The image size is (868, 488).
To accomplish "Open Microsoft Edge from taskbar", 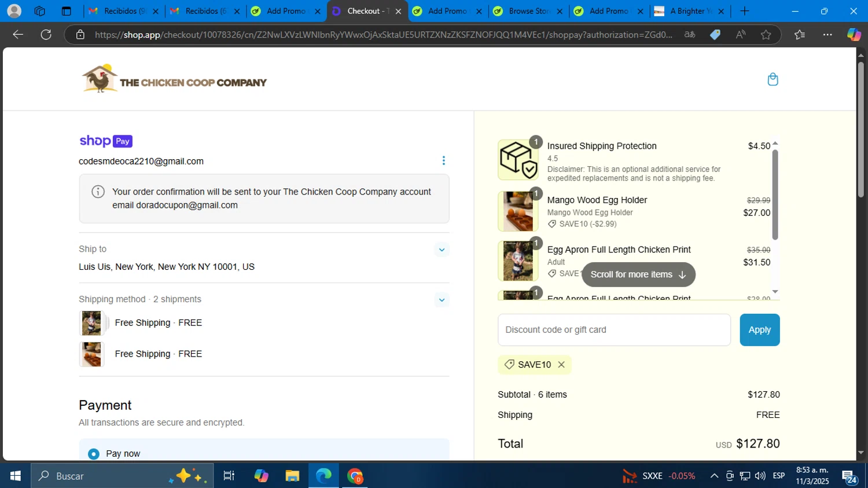I will pos(323,476).
